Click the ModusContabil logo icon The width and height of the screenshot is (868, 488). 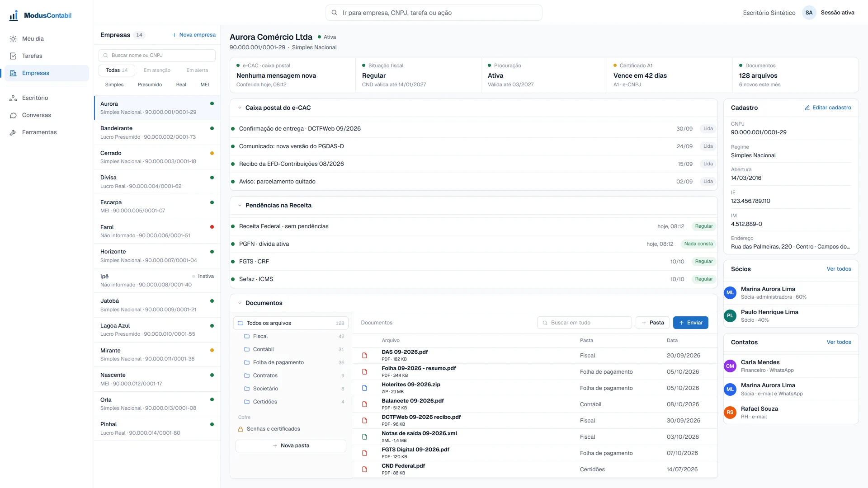point(14,15)
